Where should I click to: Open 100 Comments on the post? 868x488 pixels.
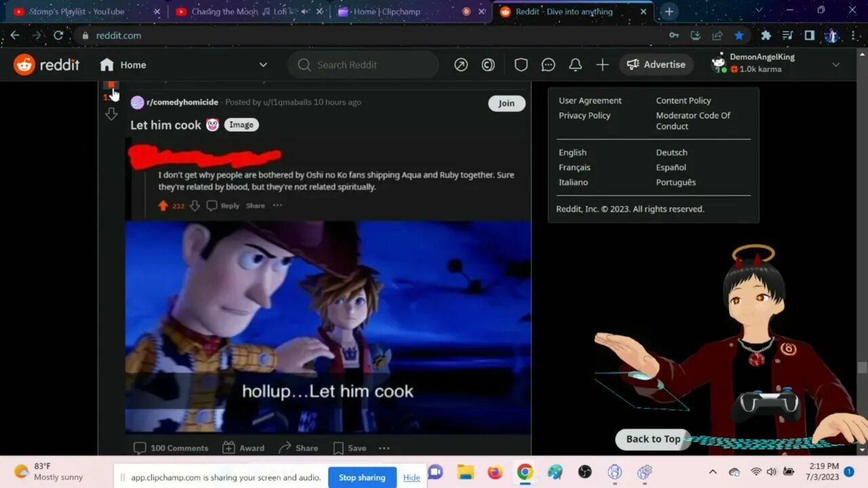[x=171, y=448]
